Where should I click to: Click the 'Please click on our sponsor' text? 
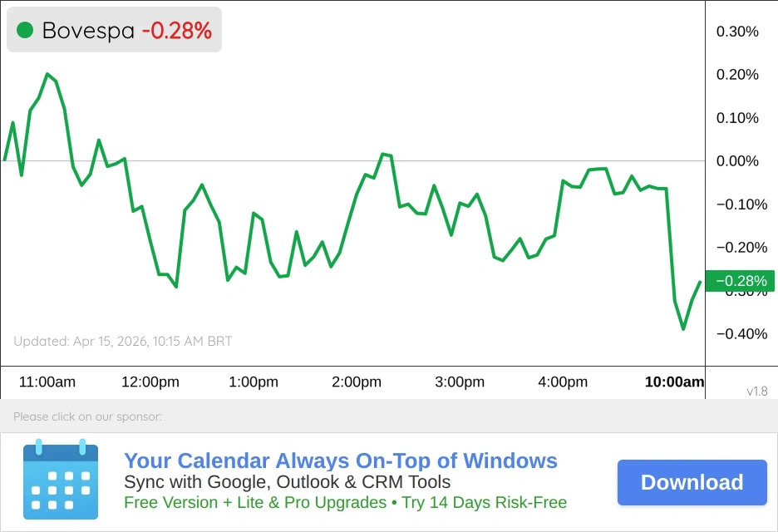tap(87, 416)
